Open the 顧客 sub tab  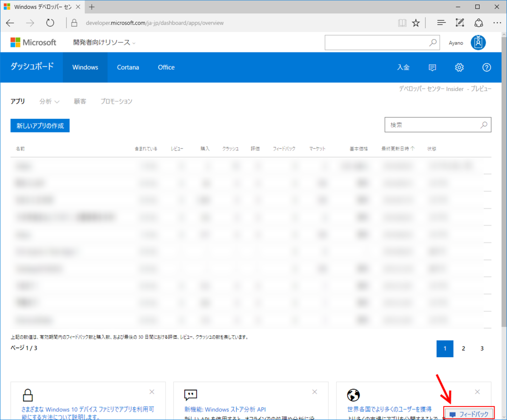tap(80, 101)
